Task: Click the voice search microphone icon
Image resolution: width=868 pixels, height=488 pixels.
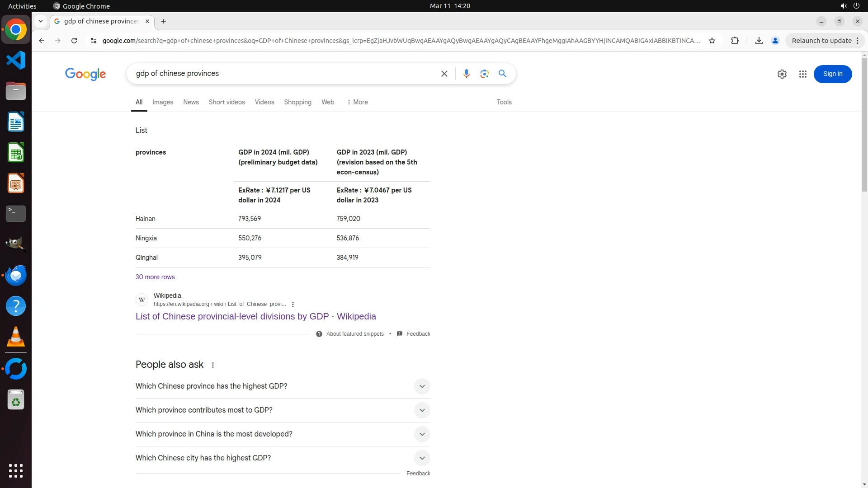Action: click(466, 74)
